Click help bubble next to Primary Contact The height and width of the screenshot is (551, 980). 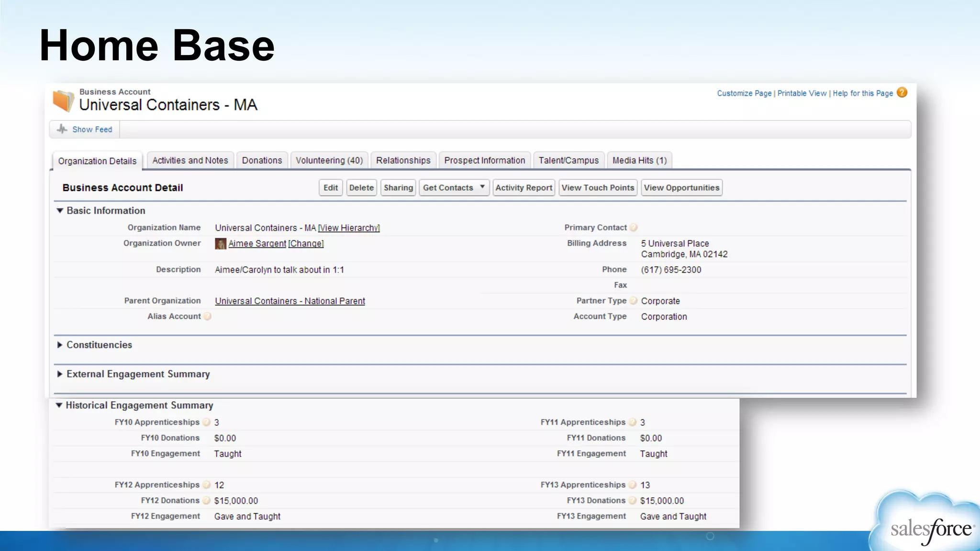pos(634,228)
